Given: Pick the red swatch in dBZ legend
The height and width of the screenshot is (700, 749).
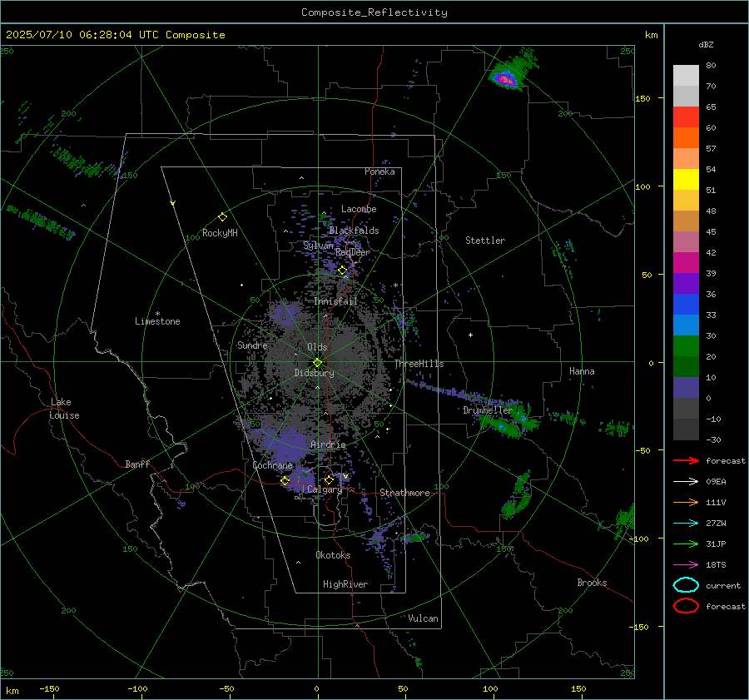Looking at the screenshot, I should point(686,117).
